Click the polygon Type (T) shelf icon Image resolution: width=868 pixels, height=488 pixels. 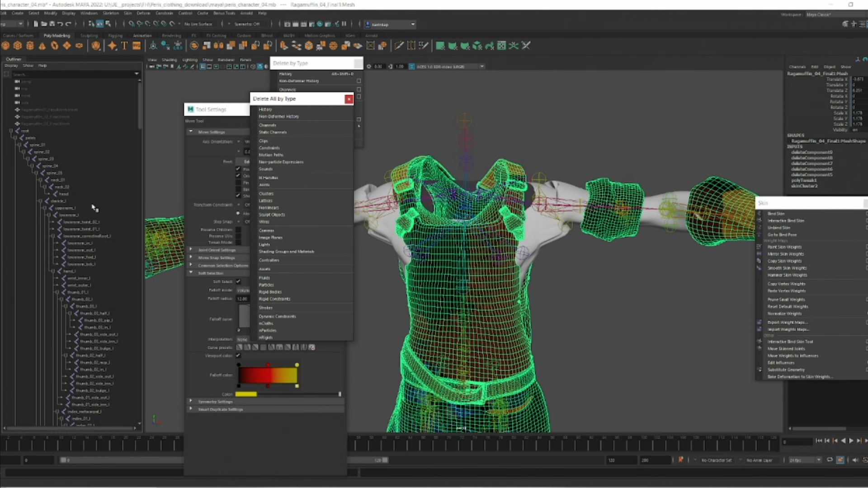click(x=124, y=46)
